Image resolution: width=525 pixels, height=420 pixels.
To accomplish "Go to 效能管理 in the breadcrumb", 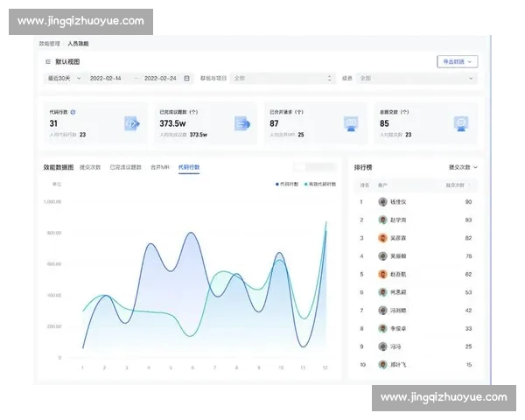I will [50, 43].
